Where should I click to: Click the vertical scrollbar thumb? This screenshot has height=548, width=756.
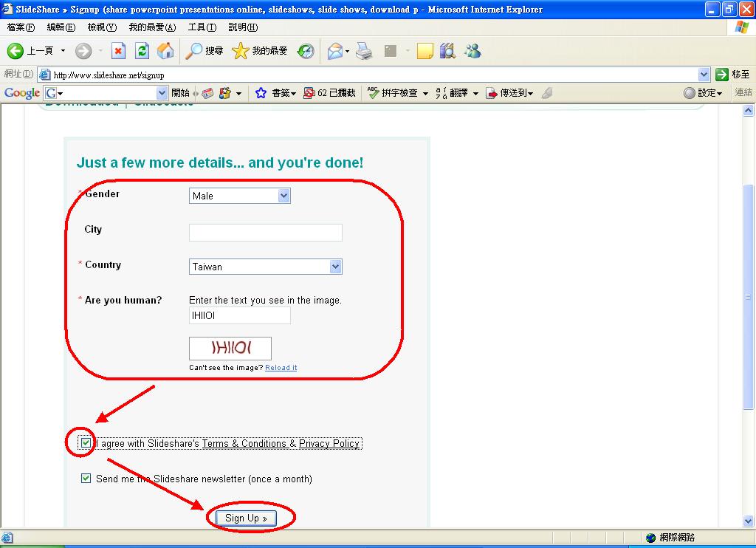pyautogui.click(x=748, y=297)
